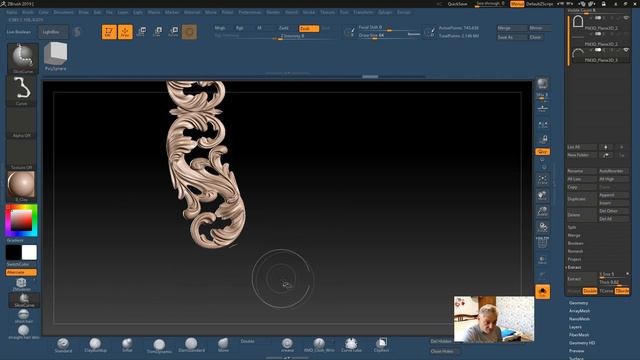Image resolution: width=640 pixels, height=360 pixels.
Task: Open the material sphere selector
Action: [21, 187]
